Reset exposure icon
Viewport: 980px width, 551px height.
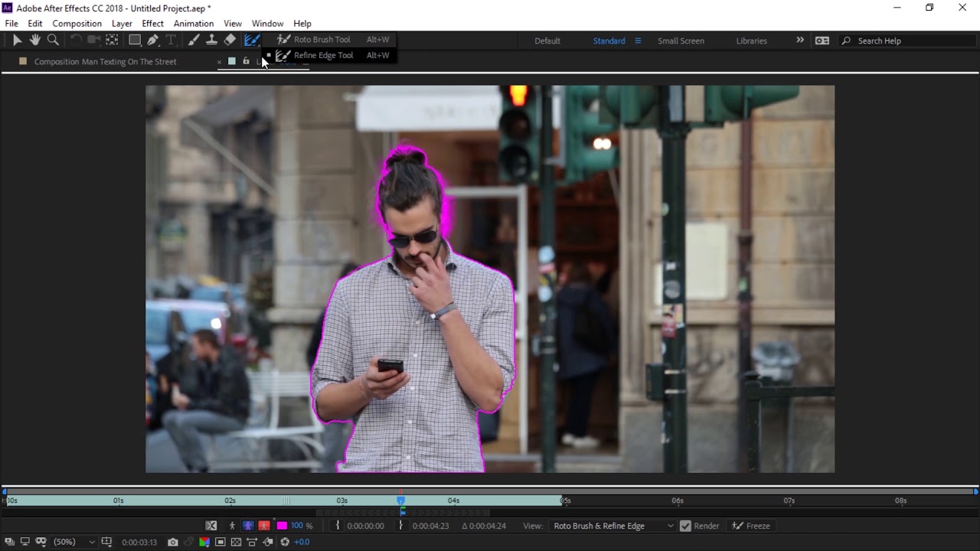click(285, 542)
